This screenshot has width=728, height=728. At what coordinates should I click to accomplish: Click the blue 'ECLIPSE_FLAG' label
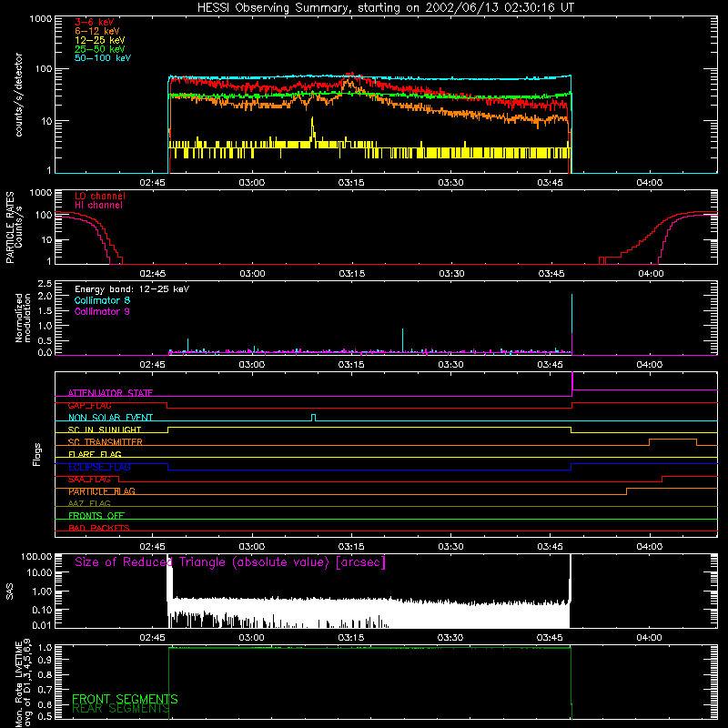[x=99, y=467]
